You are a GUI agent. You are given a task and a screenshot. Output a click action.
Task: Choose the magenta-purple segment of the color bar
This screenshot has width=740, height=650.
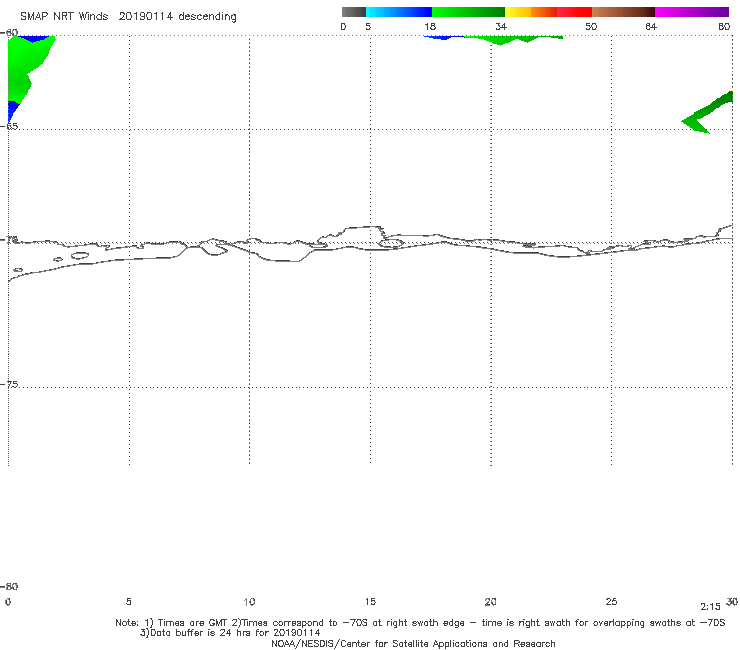coord(692,12)
